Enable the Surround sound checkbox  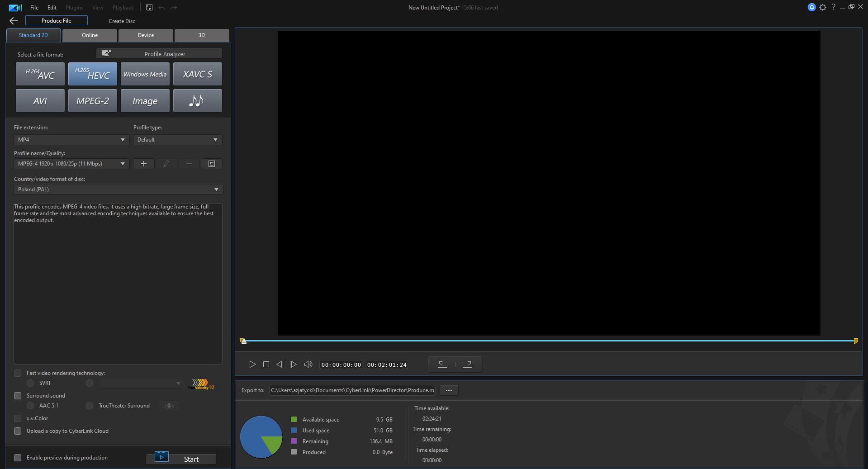18,396
